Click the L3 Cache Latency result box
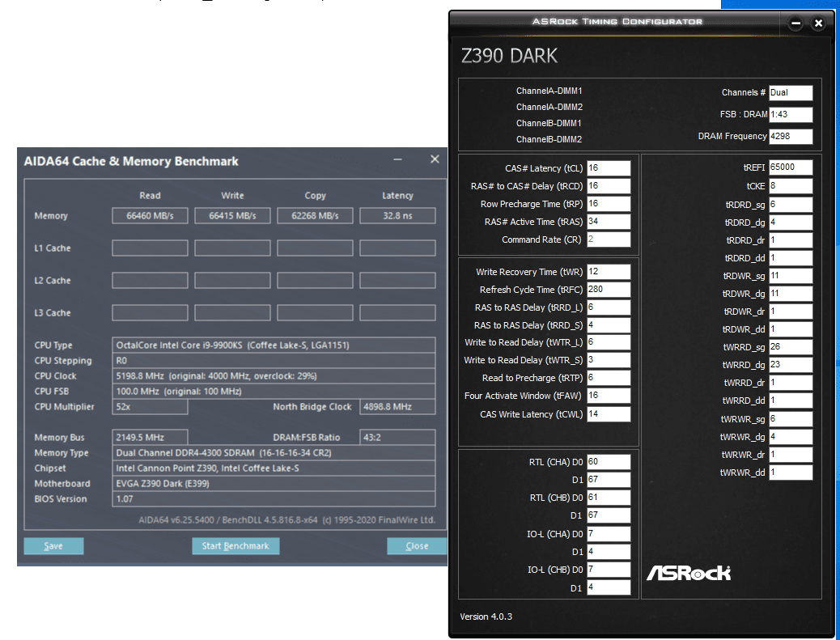 click(x=397, y=313)
